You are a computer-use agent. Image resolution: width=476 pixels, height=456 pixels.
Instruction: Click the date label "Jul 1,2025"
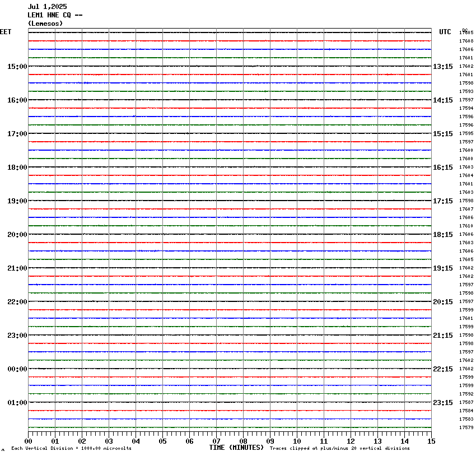[48, 6]
